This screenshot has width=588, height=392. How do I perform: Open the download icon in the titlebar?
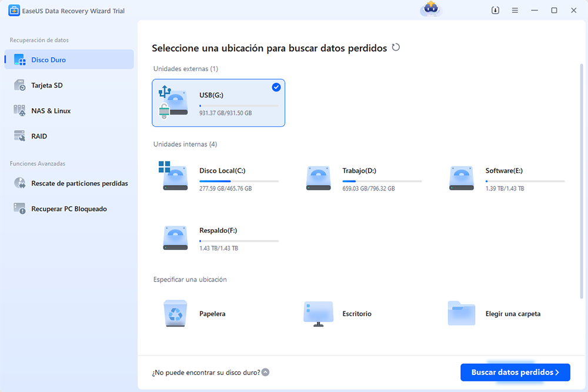pos(495,10)
